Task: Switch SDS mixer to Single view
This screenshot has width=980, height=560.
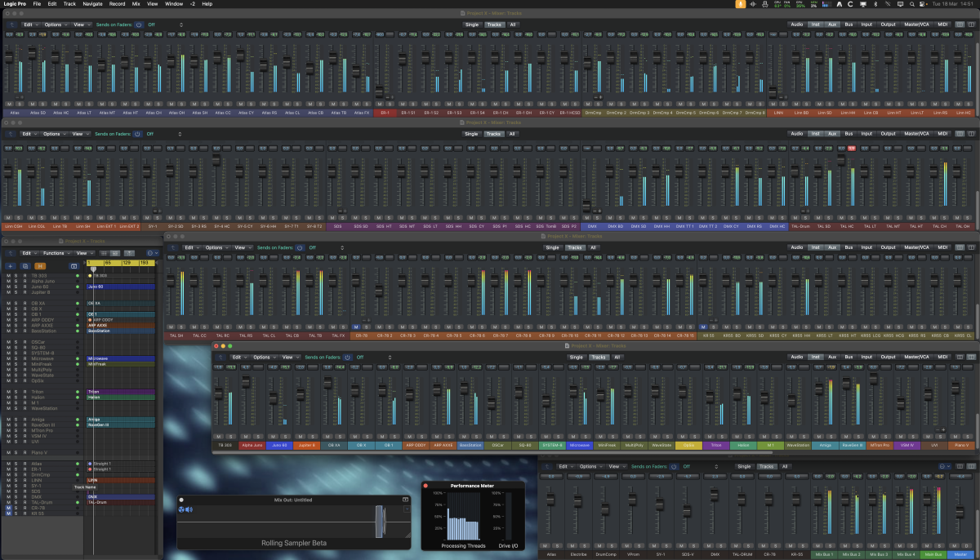Action: (472, 134)
